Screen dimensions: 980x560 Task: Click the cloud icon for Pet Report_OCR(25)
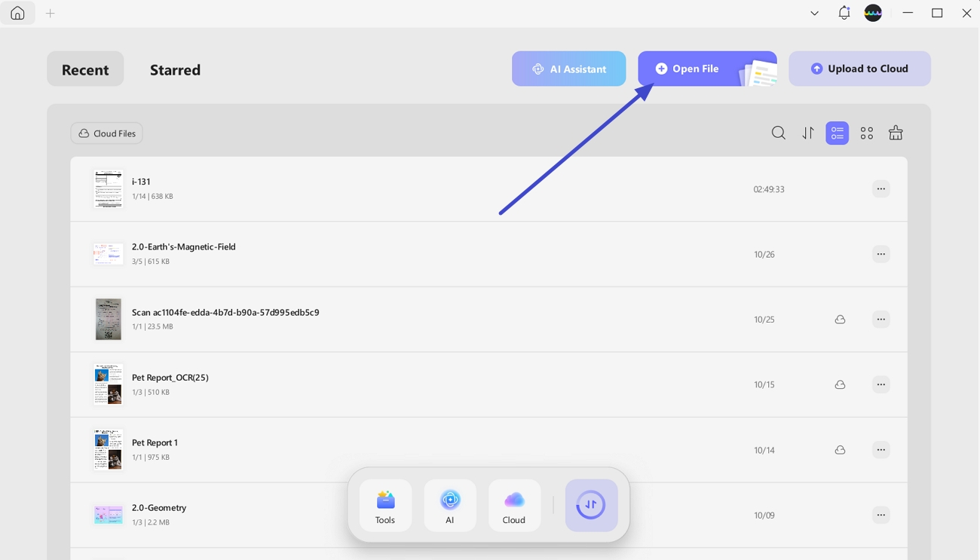click(840, 384)
